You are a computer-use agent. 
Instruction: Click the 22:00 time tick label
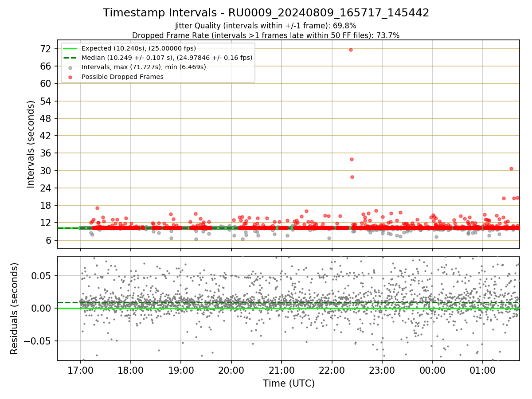(x=332, y=370)
